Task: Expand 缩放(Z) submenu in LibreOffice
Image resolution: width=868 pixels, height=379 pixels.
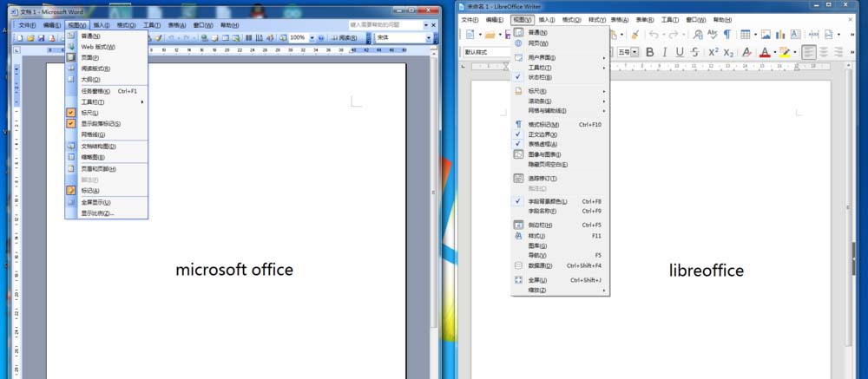Action: [560, 290]
